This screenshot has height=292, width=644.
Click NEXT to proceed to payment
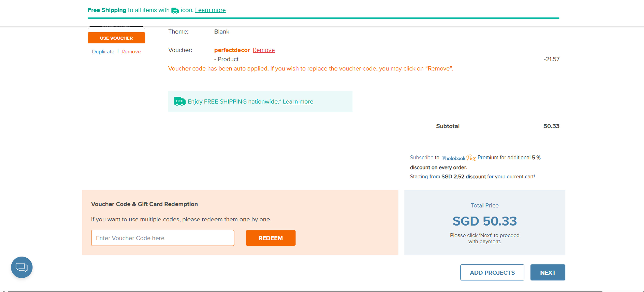(x=548, y=273)
